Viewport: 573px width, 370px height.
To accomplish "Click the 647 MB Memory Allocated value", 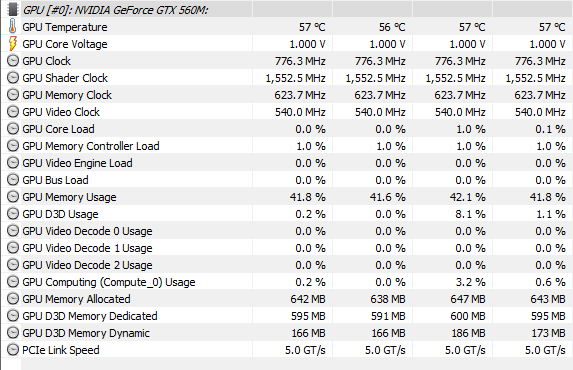I will (x=468, y=299).
